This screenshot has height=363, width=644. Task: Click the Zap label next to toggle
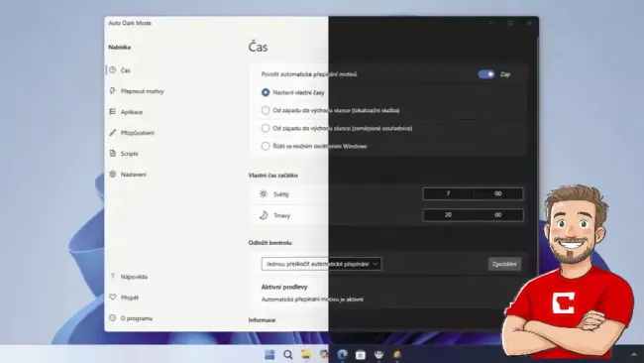(x=505, y=74)
